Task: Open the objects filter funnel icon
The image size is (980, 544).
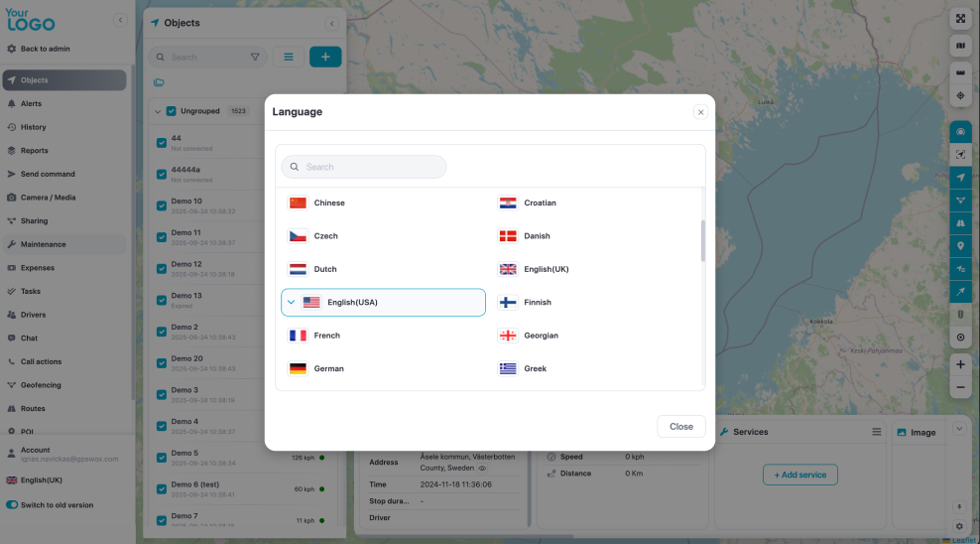Action: point(255,57)
